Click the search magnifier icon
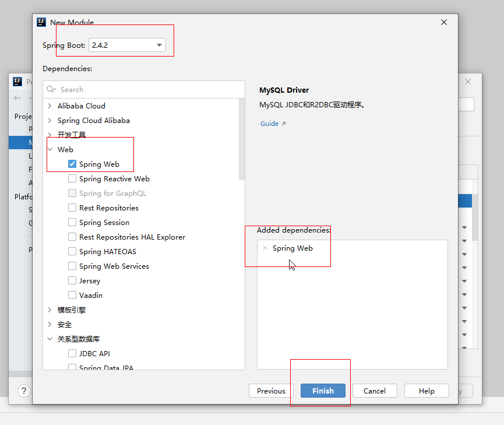 (51, 89)
